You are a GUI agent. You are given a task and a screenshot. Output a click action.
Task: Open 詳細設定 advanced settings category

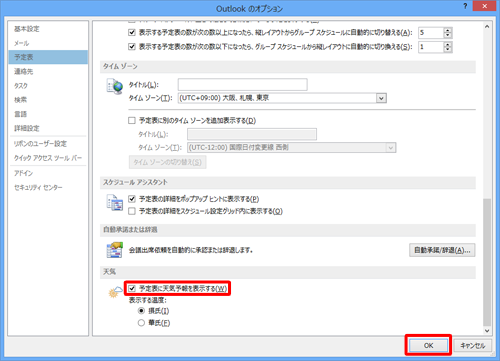click(48, 128)
